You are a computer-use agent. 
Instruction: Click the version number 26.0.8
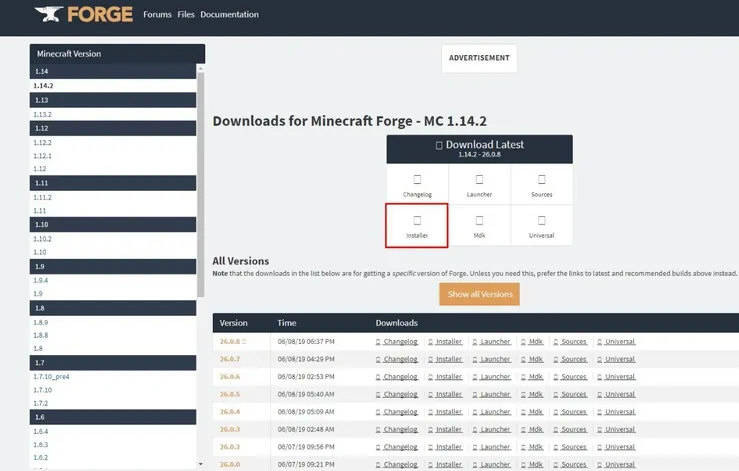pos(230,341)
